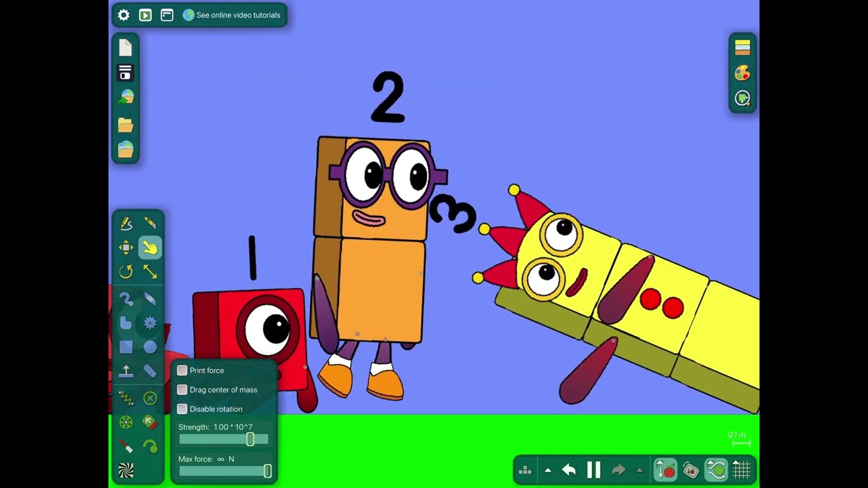Select the Rotate tool
This screenshot has height=488, width=868.
coord(126,272)
